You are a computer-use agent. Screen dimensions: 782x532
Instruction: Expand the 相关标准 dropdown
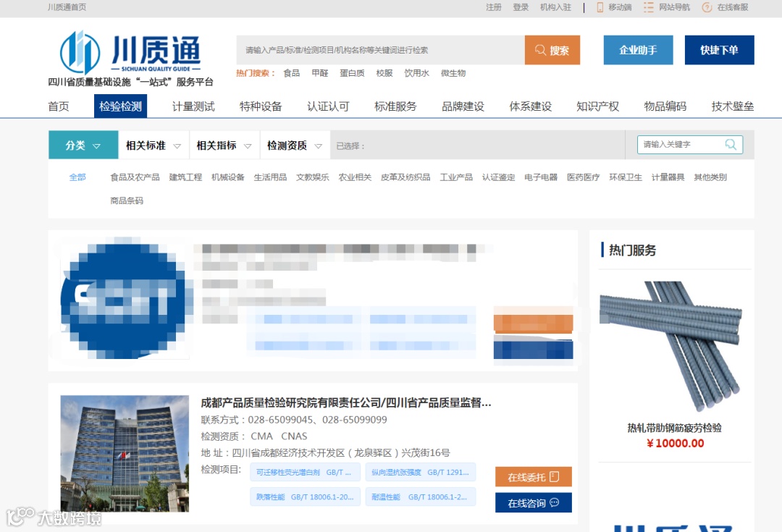tap(154, 145)
